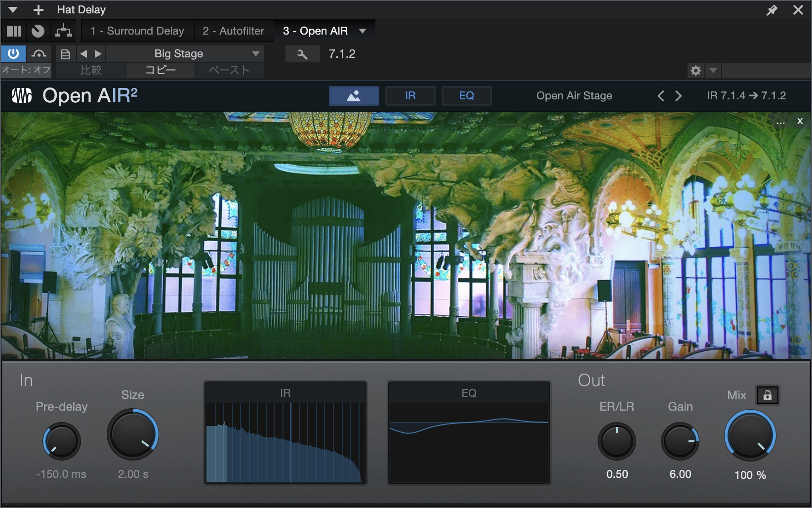Image resolution: width=812 pixels, height=508 pixels.
Task: Open the EQ curve display panel
Action: point(469,433)
